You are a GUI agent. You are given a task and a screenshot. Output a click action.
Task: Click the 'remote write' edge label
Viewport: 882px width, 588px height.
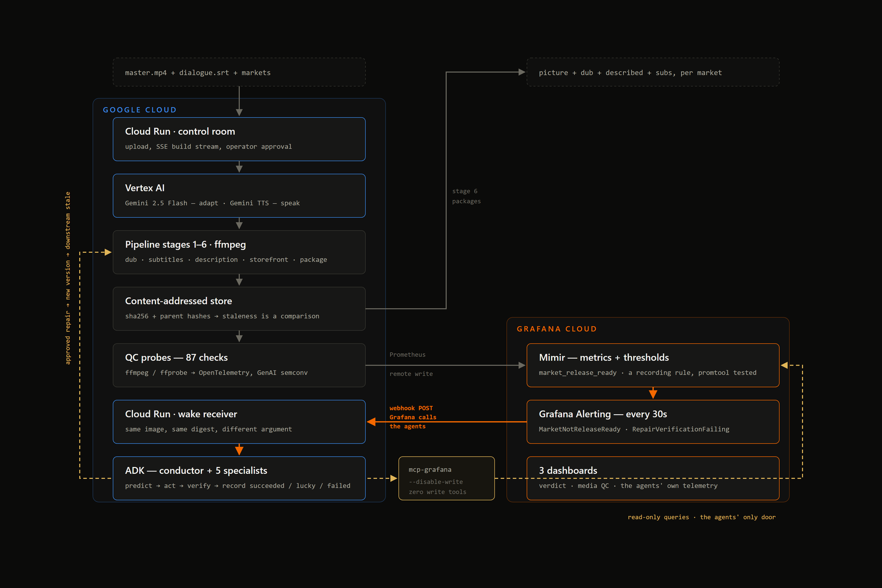point(411,374)
